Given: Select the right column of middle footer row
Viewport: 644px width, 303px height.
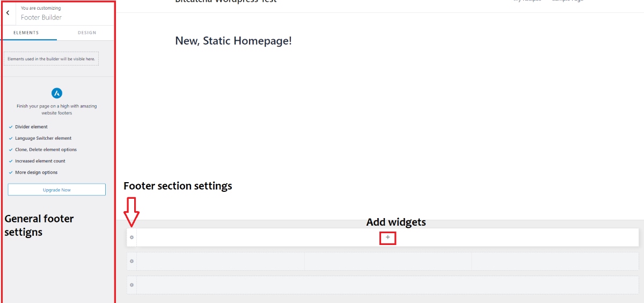Looking at the screenshot, I should pyautogui.click(x=555, y=261).
